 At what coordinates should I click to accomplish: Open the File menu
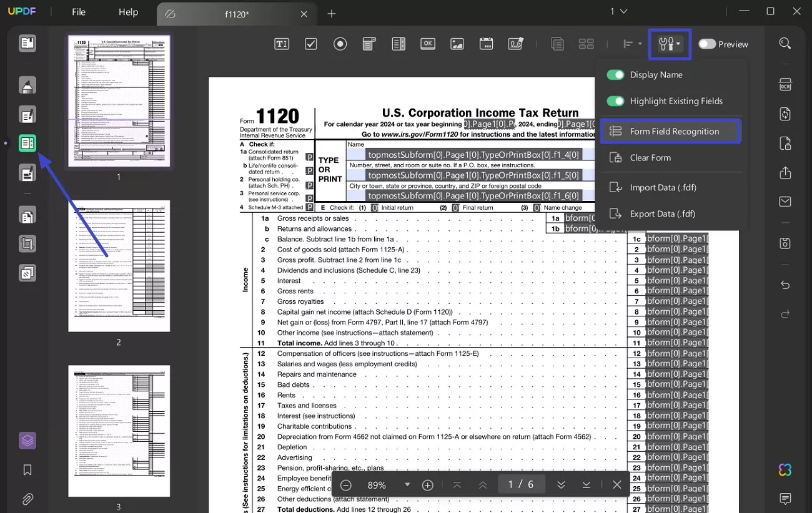pos(79,12)
